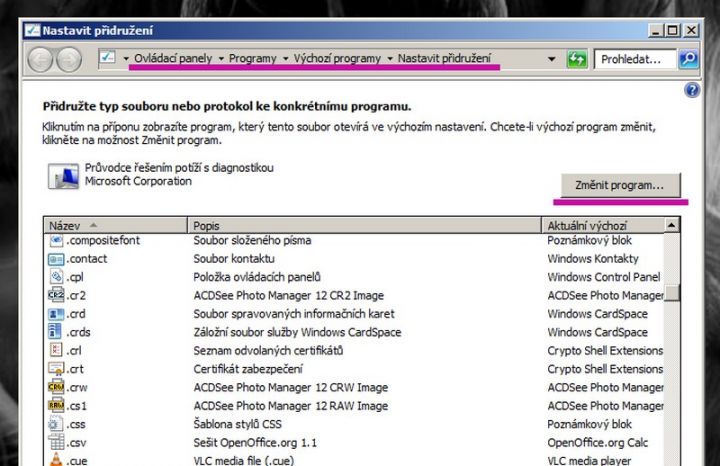Open help with the blue question mark

tap(692, 90)
